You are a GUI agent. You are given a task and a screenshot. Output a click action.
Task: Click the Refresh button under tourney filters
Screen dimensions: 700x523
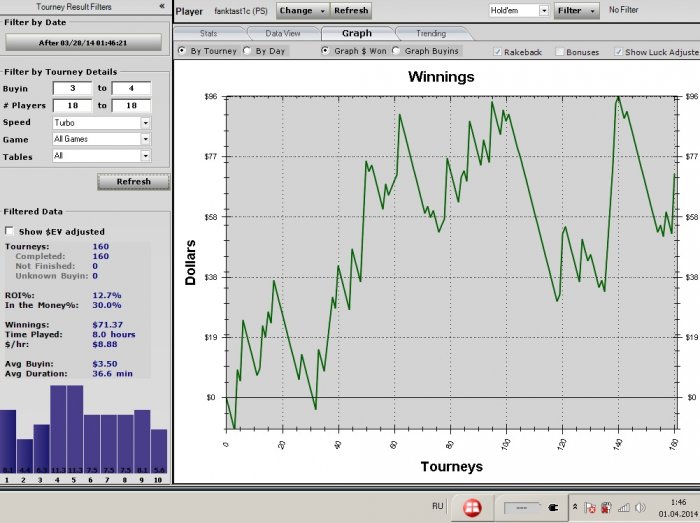tap(133, 181)
